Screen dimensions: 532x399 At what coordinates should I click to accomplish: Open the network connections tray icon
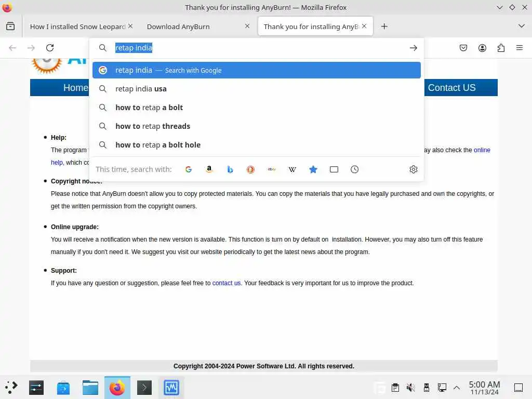(442, 388)
